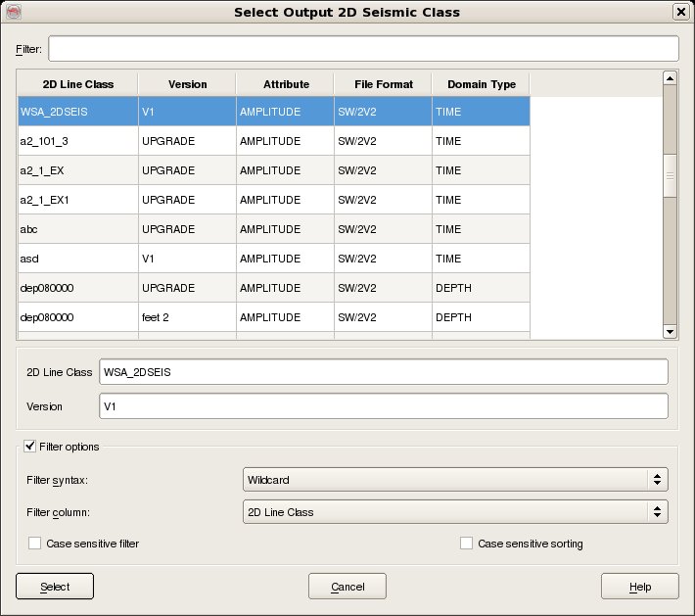Click DEPTH domain in dep080000 UPGRADE row
695x616 pixels.
482,288
